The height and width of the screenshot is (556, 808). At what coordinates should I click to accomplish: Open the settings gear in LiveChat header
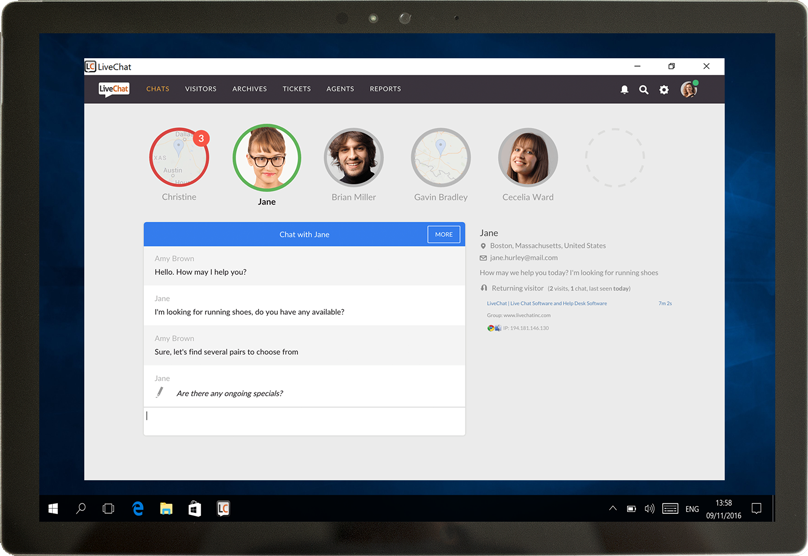pos(664,90)
